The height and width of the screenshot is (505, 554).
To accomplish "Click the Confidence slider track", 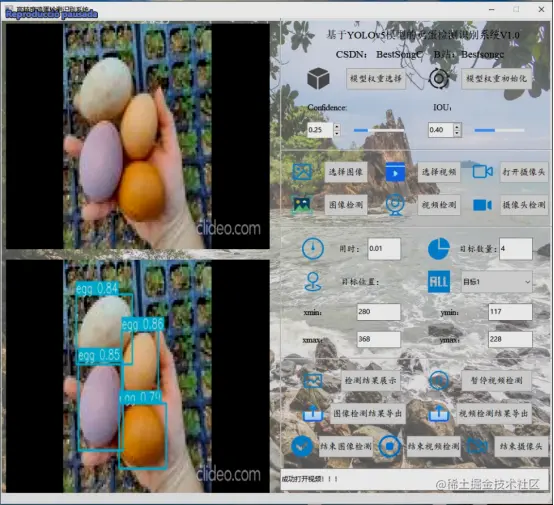I will pyautogui.click(x=379, y=130).
